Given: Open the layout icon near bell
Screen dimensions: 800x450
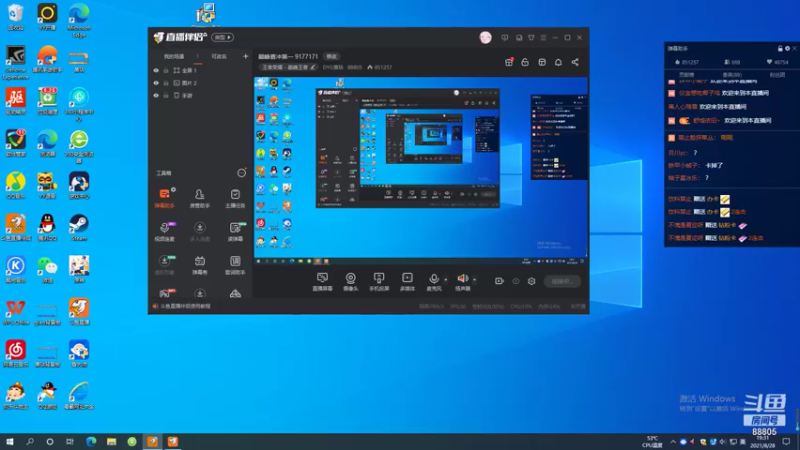Looking at the screenshot, I should point(542,62).
